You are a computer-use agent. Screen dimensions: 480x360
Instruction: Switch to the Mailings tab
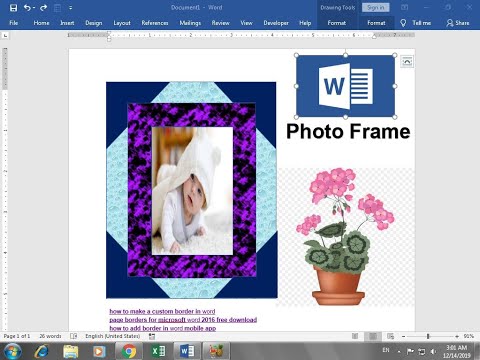point(190,23)
